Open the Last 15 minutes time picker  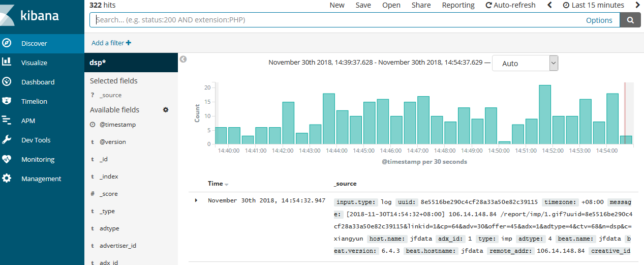pos(593,5)
